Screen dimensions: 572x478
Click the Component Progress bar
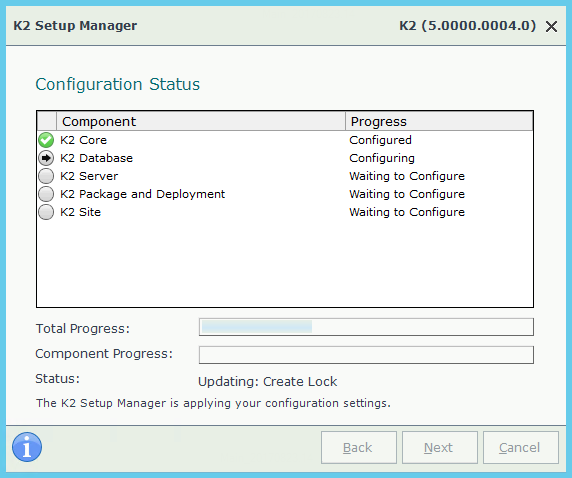click(366, 355)
